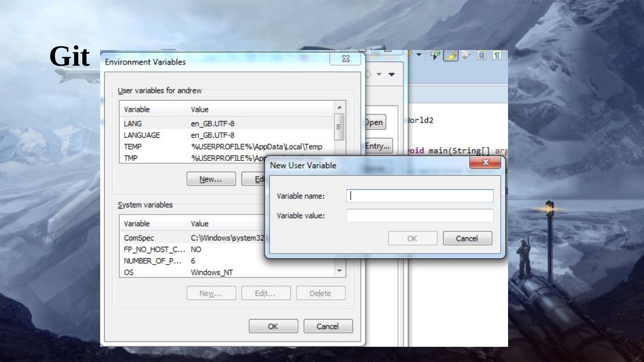Screen dimensions: 644x362
Task: Open the black dropdown arrow in Eclipse toolbar
Action: tap(419, 55)
